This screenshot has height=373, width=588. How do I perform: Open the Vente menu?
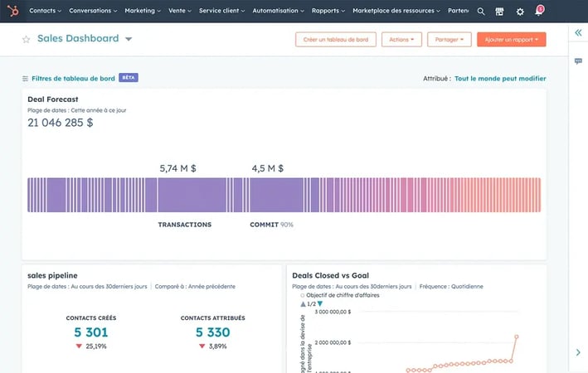(x=180, y=11)
